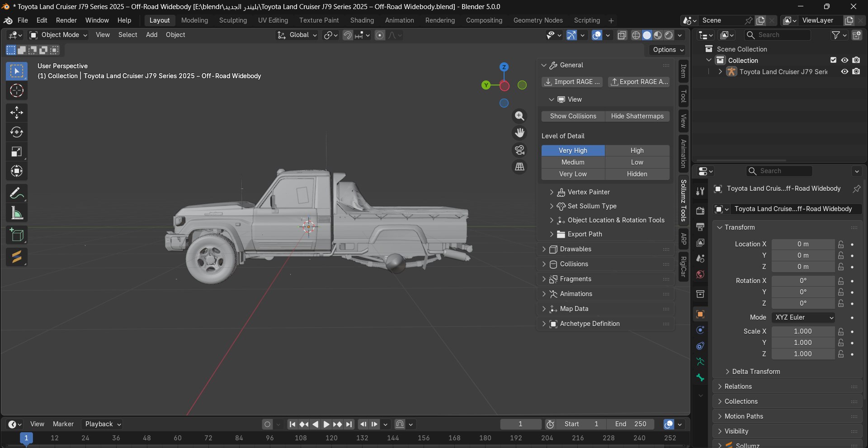Switch to the Shading workspace tab
868x448 pixels.
362,20
